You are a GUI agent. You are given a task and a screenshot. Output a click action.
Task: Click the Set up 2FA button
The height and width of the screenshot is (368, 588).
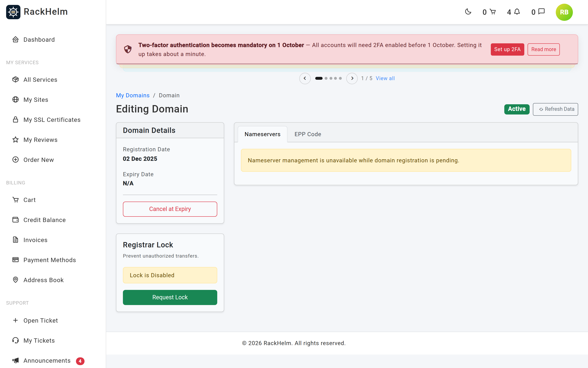coord(507,49)
